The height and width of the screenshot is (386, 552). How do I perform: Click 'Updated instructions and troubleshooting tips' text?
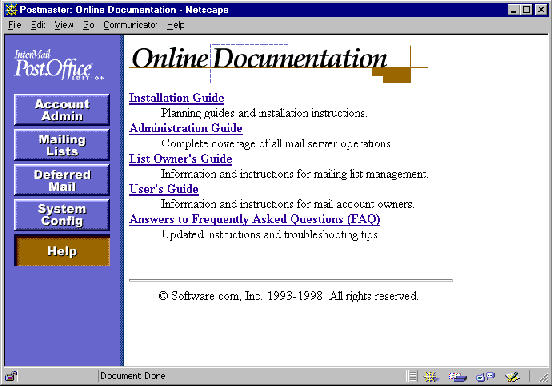(270, 235)
